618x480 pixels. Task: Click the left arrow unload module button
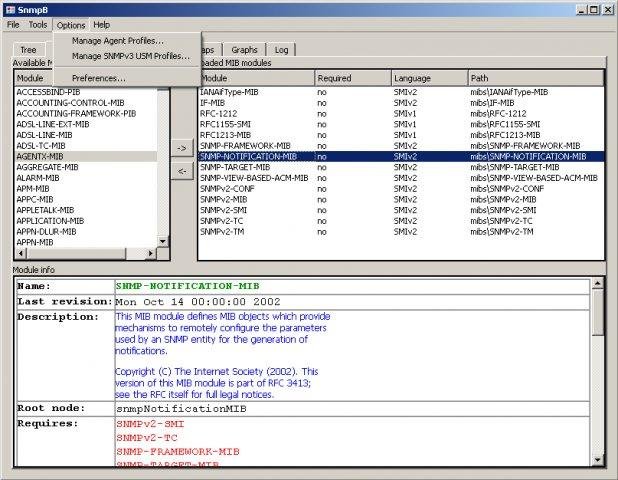pyautogui.click(x=181, y=171)
